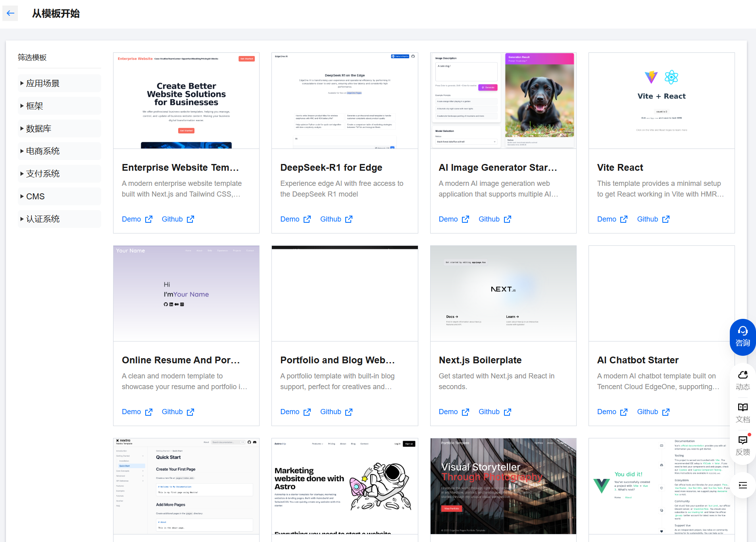Select the DeepSeek-R1 for Edge thumbnail
This screenshot has width=756, height=542.
click(x=344, y=101)
